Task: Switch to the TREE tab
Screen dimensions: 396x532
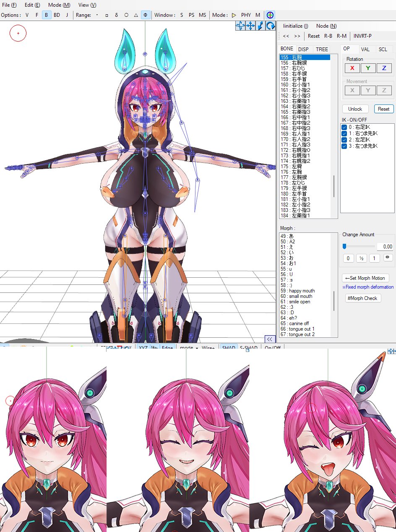Action: click(322, 50)
